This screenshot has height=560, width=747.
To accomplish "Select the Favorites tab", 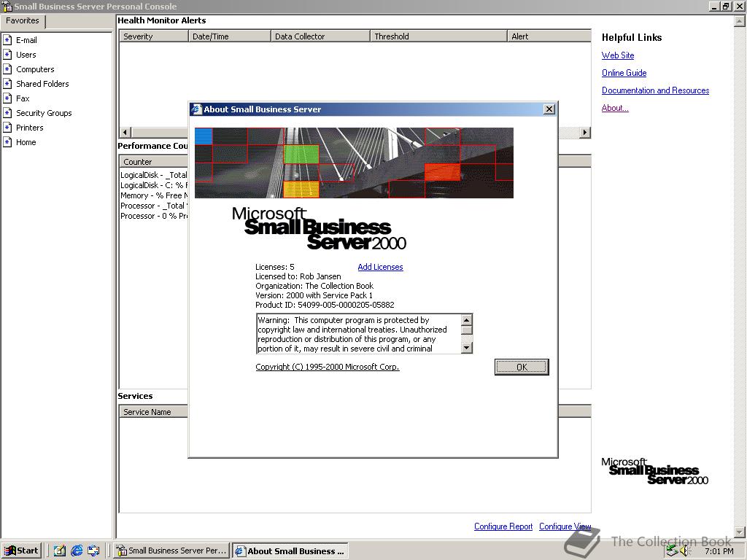I will coord(23,20).
